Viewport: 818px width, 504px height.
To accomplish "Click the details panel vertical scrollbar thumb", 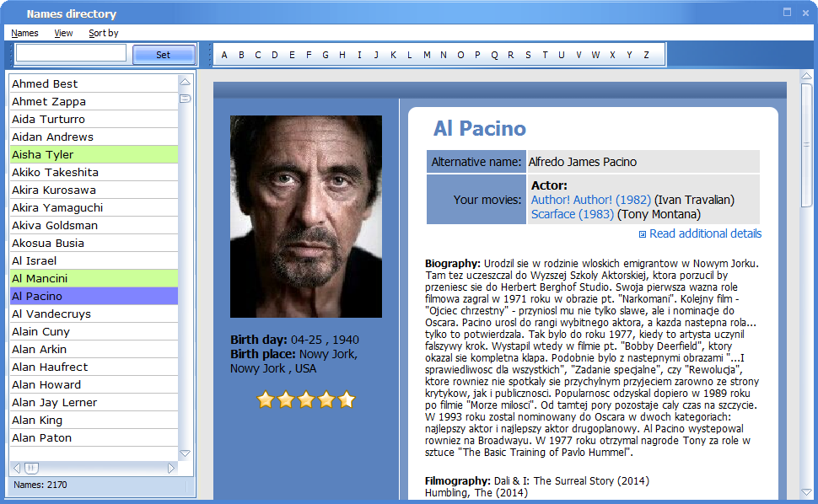I will [806, 143].
